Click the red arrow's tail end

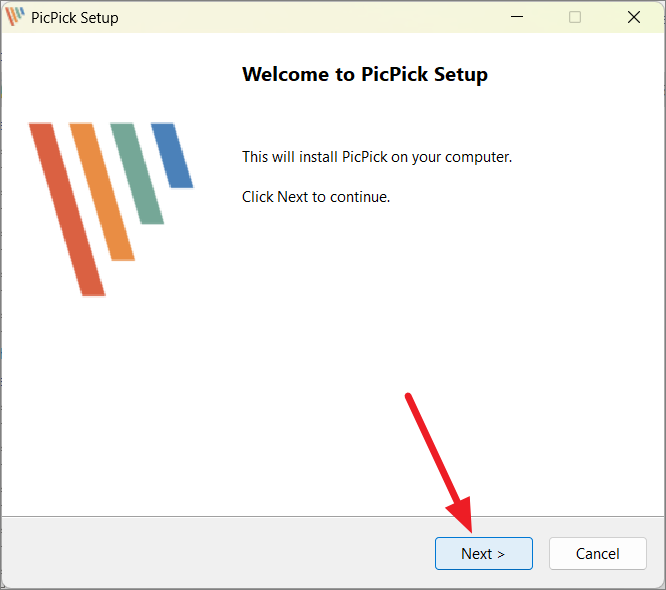coord(408,397)
